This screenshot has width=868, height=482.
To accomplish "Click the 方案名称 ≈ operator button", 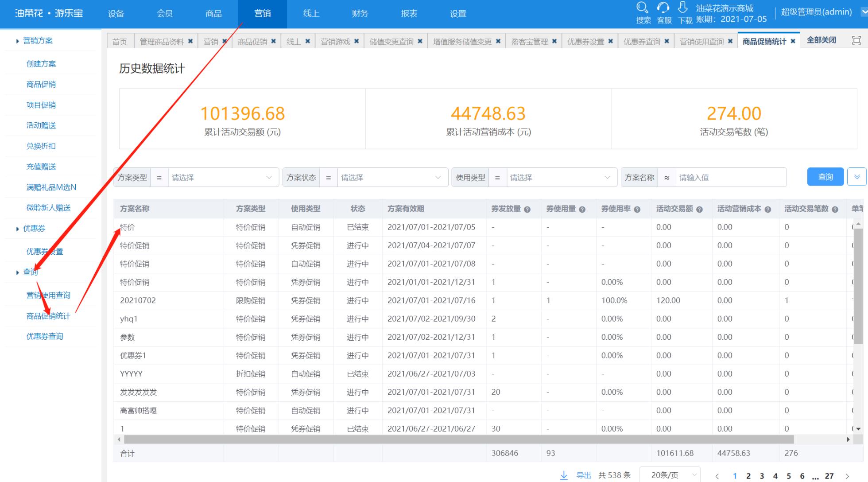I will click(x=666, y=177).
